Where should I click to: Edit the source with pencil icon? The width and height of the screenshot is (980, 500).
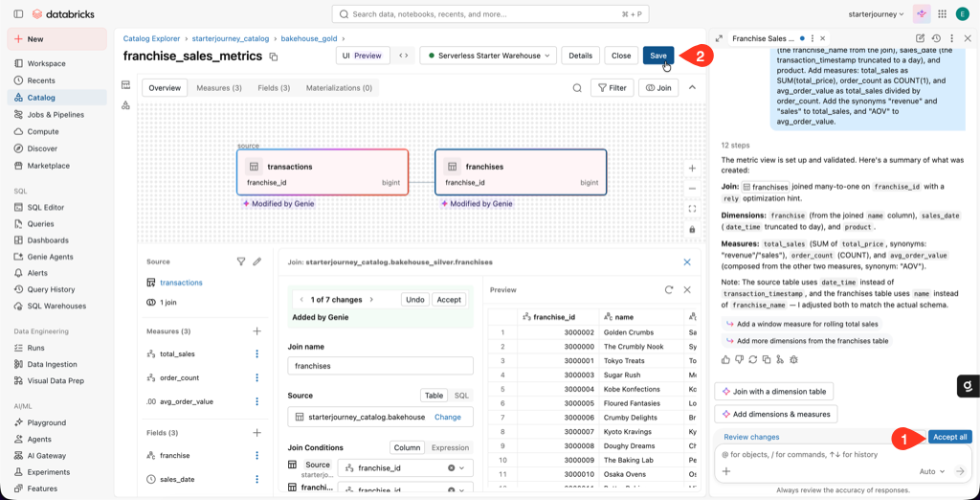click(x=256, y=261)
